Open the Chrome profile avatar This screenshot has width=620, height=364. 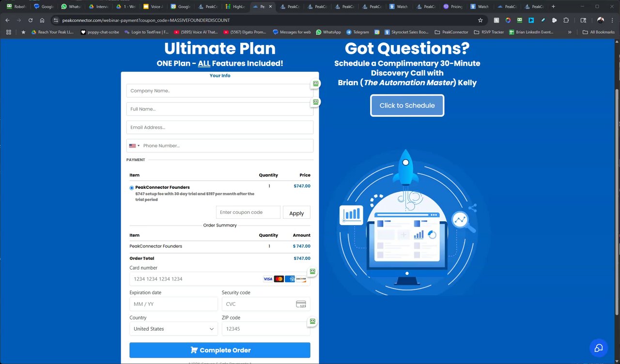[601, 20]
